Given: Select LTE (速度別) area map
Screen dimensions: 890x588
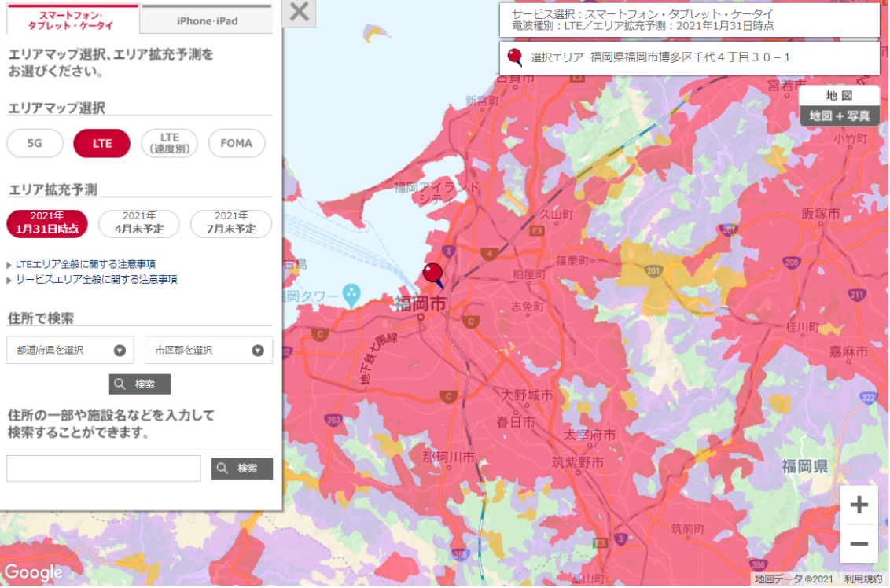Looking at the screenshot, I should click(169, 144).
